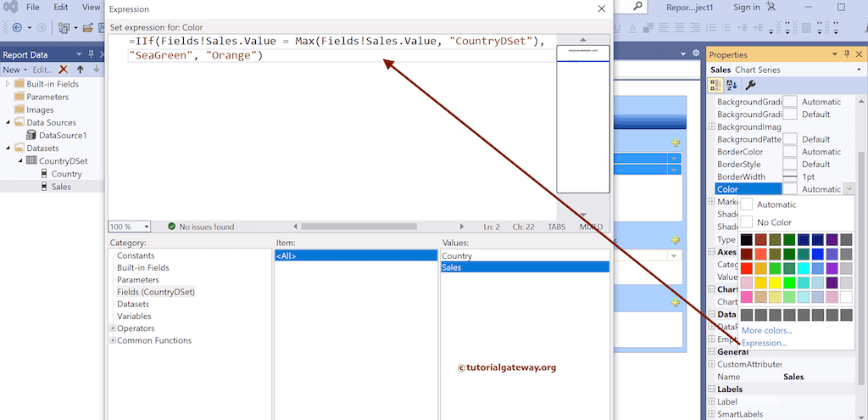This screenshot has width=868, height=420.
Task: Click the Navigate Backward arrow icon
Action: pos(17,28)
